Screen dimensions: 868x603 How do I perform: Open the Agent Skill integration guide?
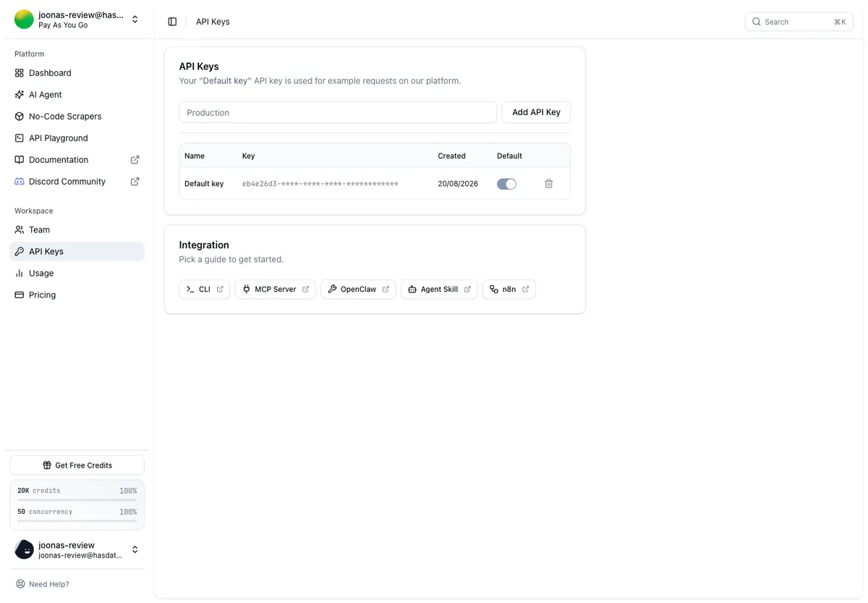[x=439, y=290]
